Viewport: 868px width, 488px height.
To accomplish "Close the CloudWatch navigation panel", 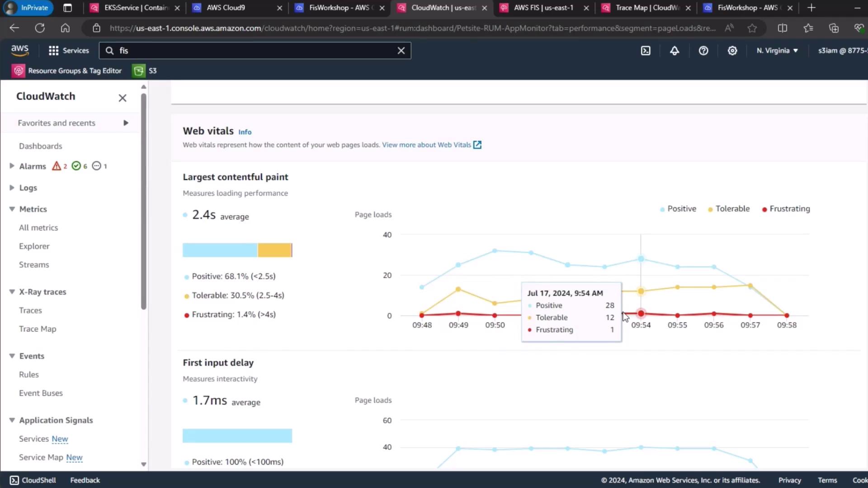I will tap(122, 98).
